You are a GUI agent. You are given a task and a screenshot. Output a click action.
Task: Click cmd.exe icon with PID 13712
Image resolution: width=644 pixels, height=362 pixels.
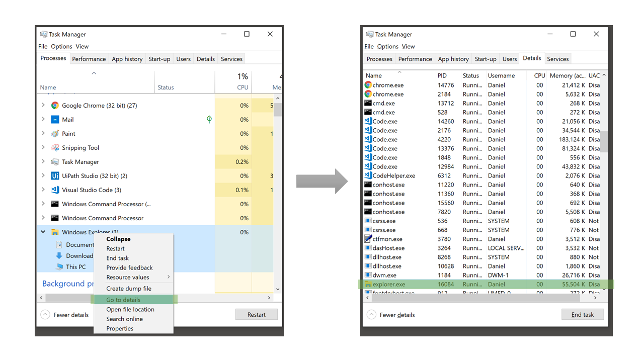click(x=368, y=103)
